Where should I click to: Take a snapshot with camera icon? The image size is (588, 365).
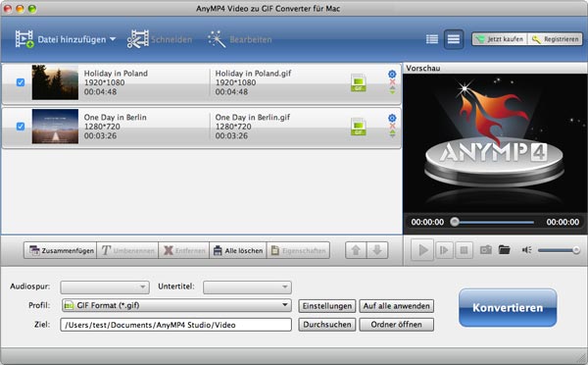pos(486,250)
